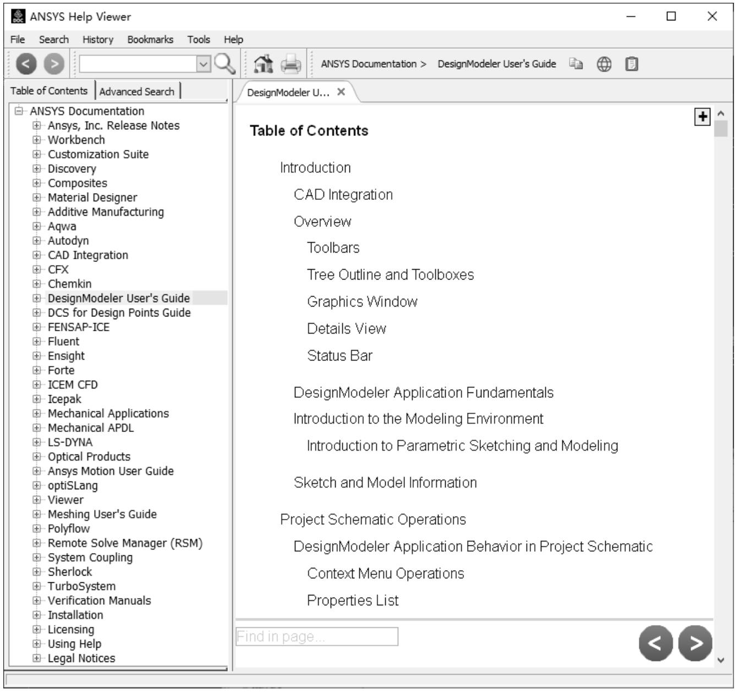
Task: Close the DesignModeler U... tab
Action: tap(341, 92)
